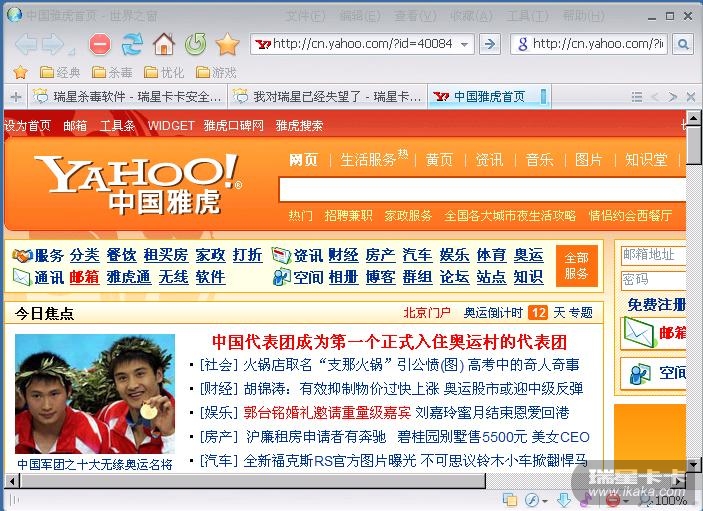Open the tab list icon

tap(637, 97)
